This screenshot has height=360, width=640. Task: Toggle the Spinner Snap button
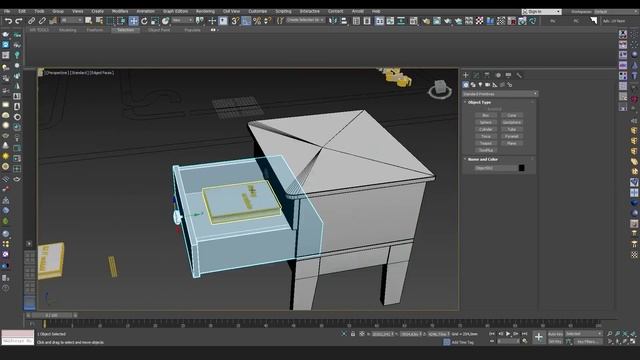268,21
